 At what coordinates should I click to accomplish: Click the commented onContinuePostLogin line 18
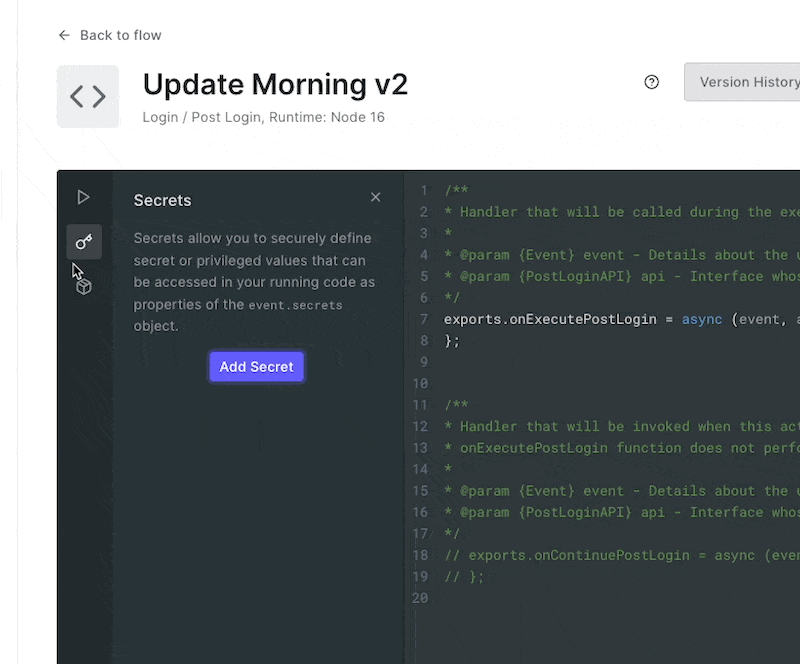click(x=621, y=555)
